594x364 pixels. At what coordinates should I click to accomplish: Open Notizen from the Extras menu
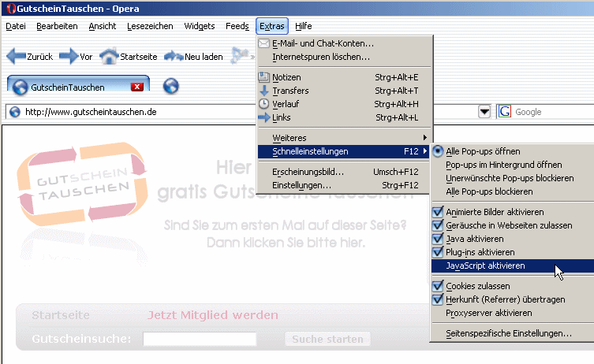(x=286, y=77)
